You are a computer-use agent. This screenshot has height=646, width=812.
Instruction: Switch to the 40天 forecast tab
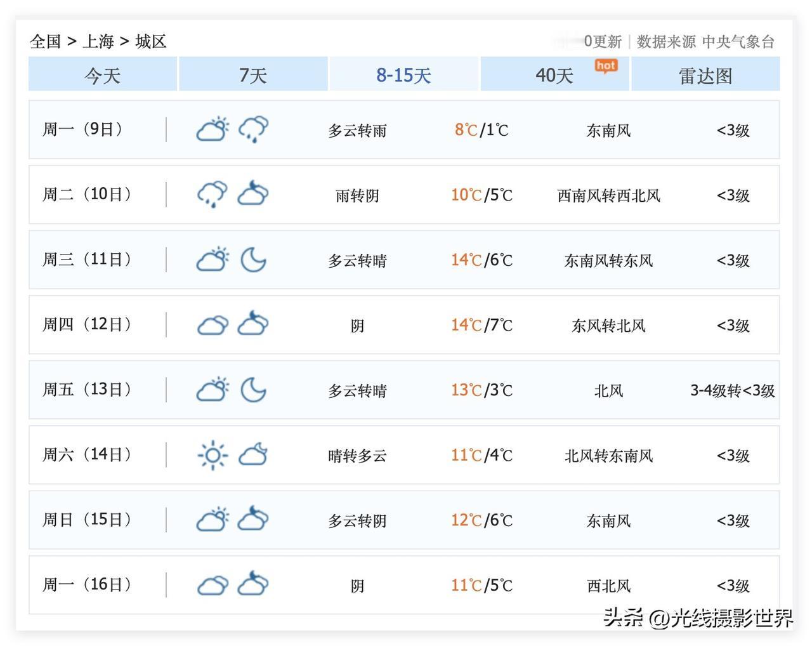coord(553,75)
